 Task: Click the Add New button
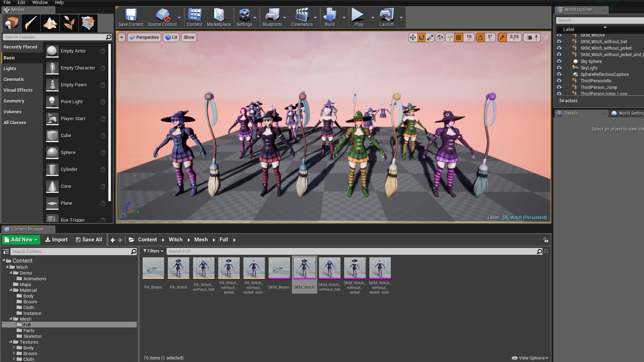point(21,240)
